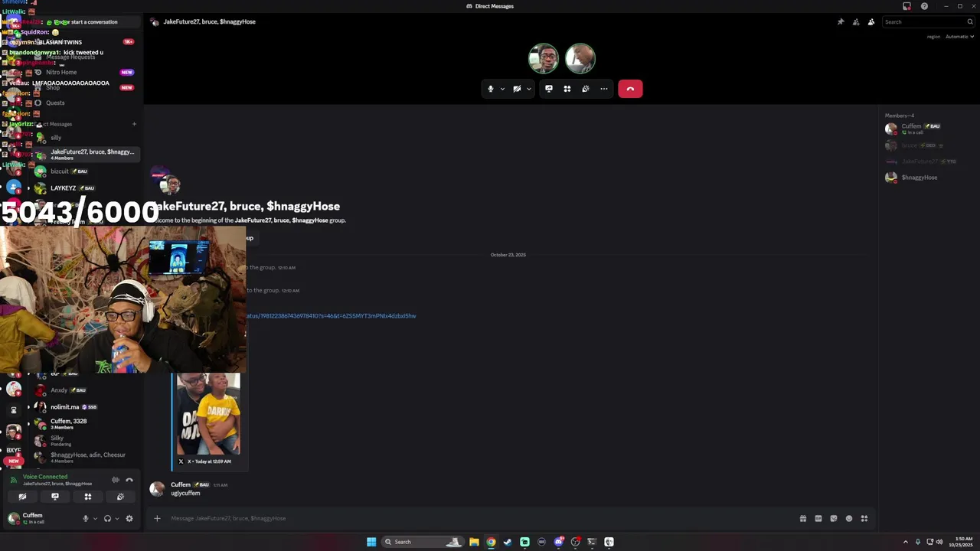Open sticker picker in message bar
980x551 pixels.
point(834,518)
